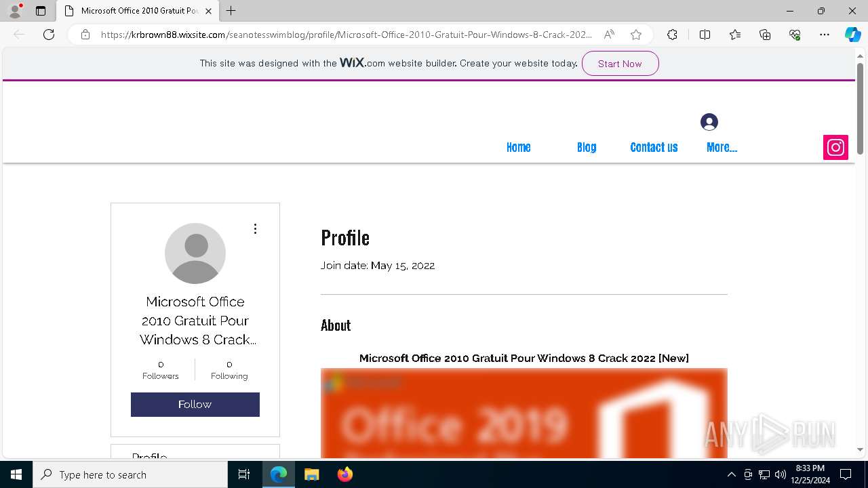The height and width of the screenshot is (488, 868).
Task: Activate Read aloud icon in address bar
Action: [x=609, y=35]
